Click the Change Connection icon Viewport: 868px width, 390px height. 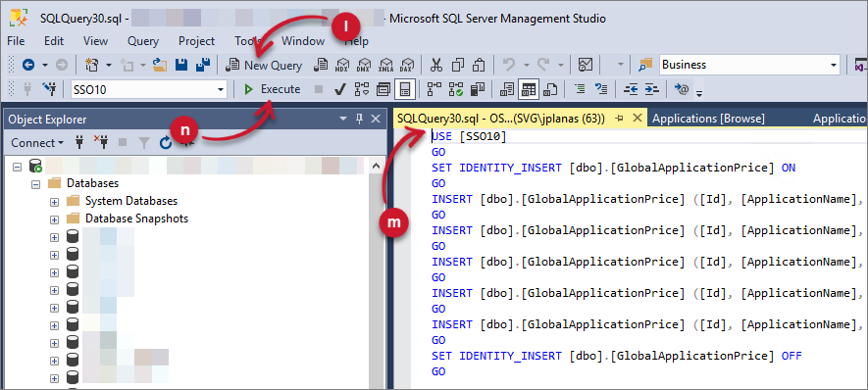tap(50, 89)
